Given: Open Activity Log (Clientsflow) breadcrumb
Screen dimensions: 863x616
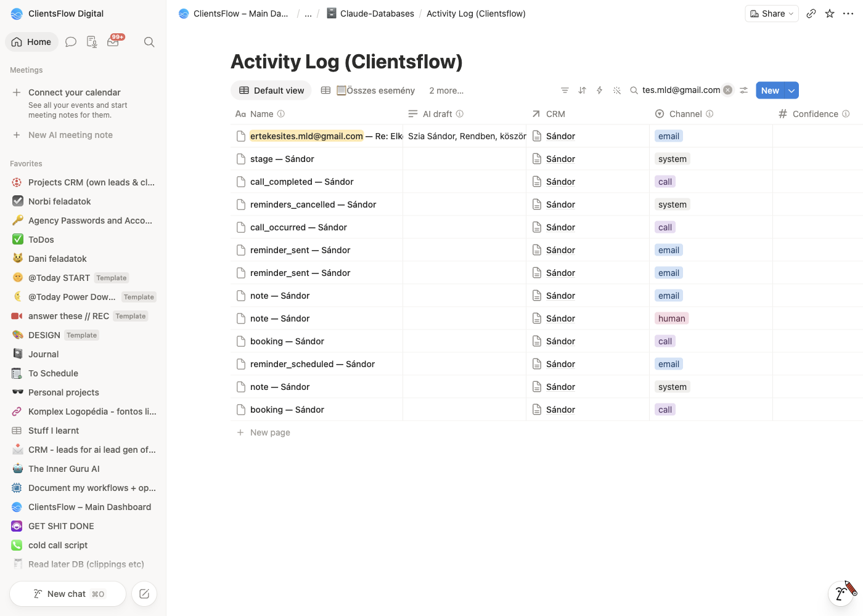Looking at the screenshot, I should tap(476, 14).
